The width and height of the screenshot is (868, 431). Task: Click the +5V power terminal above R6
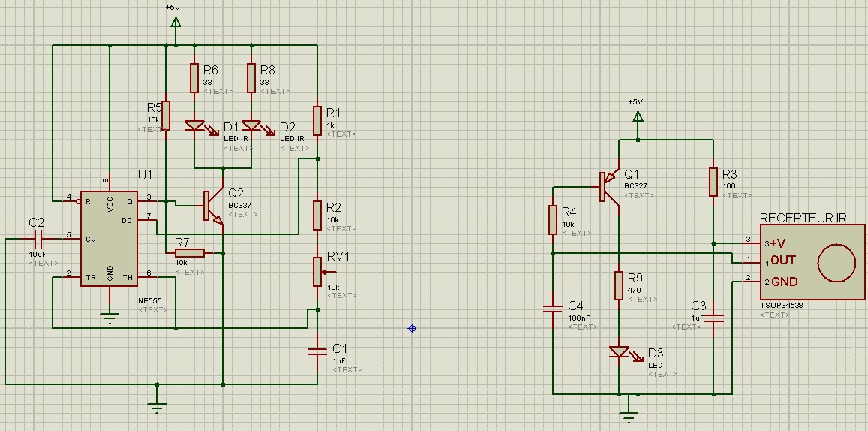tap(176, 23)
